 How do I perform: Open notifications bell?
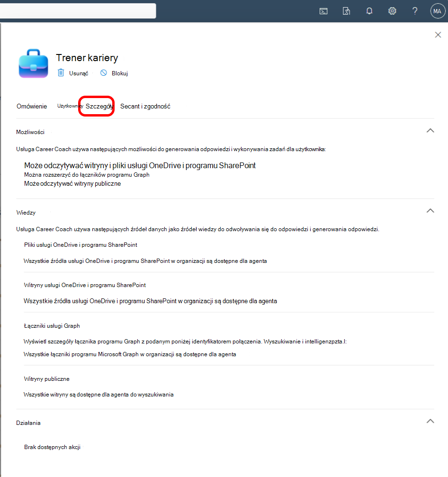point(369,11)
